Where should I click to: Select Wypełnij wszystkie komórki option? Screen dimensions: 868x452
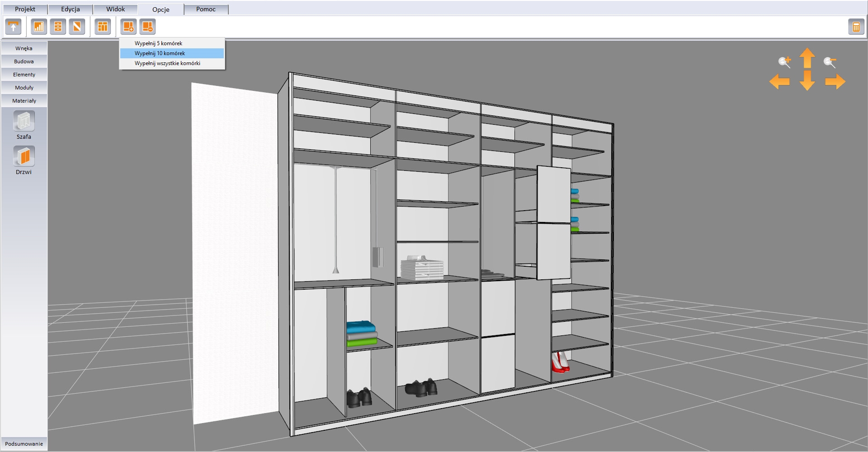pyautogui.click(x=167, y=63)
